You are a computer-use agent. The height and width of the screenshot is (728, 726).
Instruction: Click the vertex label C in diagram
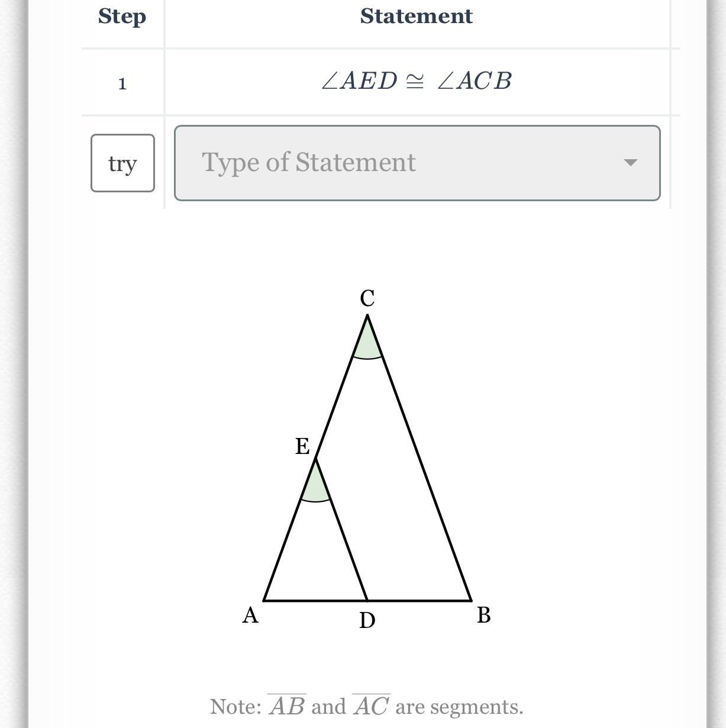point(367,298)
